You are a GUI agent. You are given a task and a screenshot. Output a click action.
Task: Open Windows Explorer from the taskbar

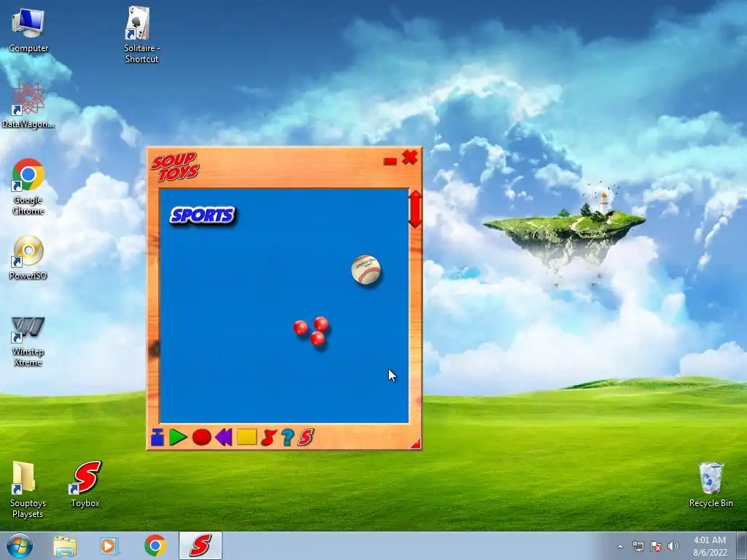[65, 545]
